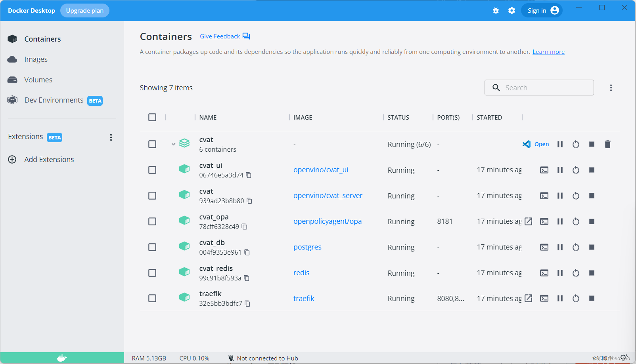Open cvat stack in Visual Studio Code
Image resolution: width=636 pixels, height=364 pixels.
pos(536,144)
